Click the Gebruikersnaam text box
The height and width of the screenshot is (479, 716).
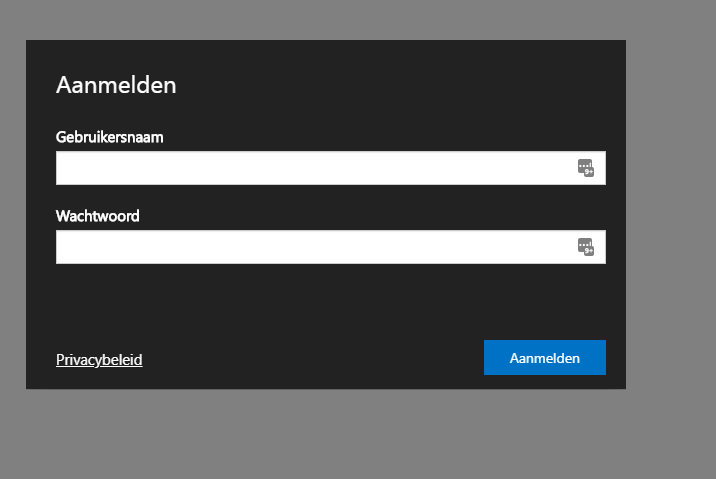pos(331,168)
